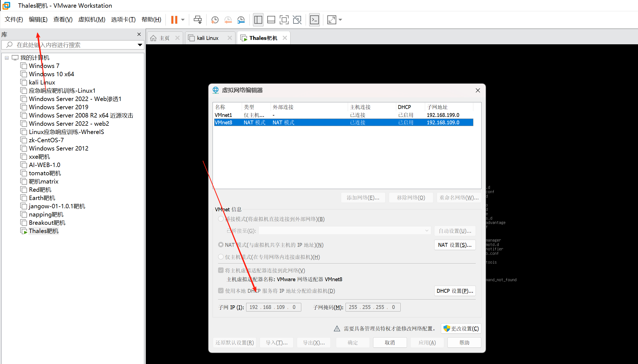Close the 虚拟网络编辑器 dialog
The height and width of the screenshot is (364, 638).
pyautogui.click(x=478, y=90)
